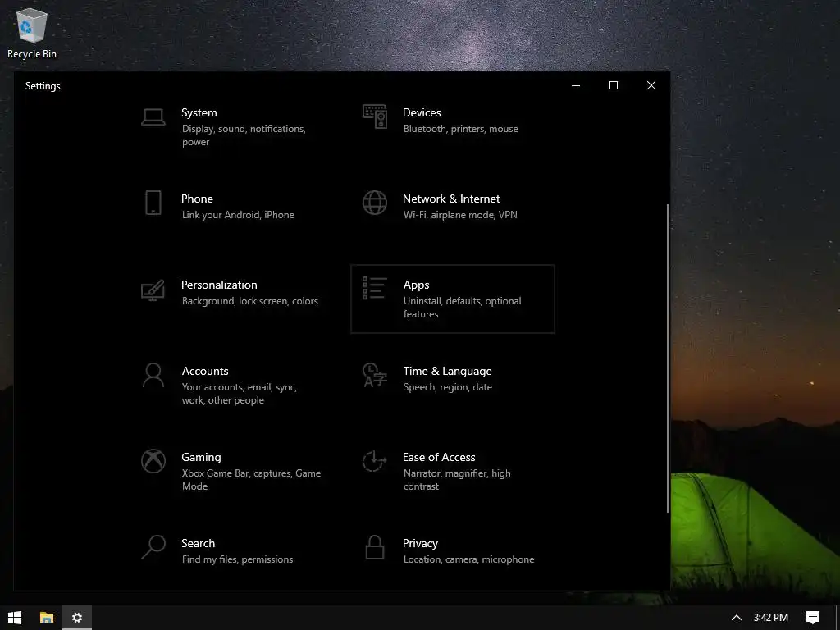
Task: Click 'Wi-Fi, airplane mode, VPN' text
Action: (461, 215)
